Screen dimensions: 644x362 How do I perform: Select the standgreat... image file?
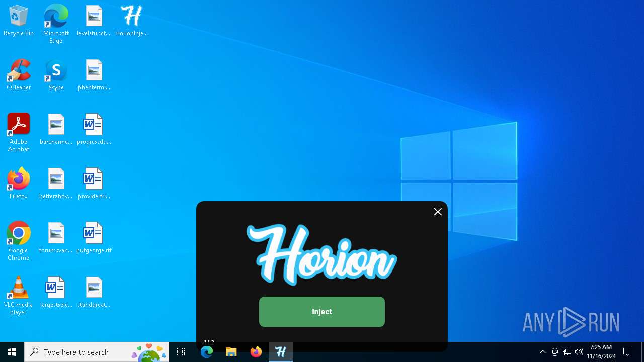click(94, 293)
